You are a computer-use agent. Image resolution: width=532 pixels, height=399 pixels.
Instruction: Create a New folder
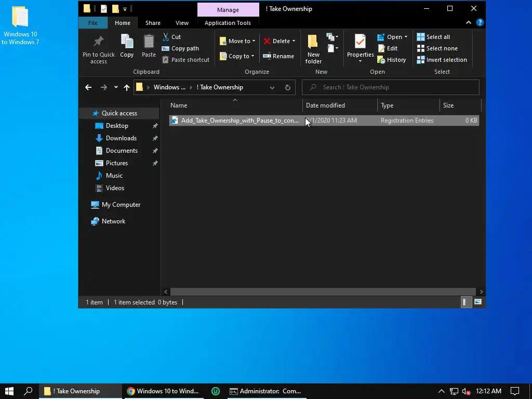tap(313, 49)
